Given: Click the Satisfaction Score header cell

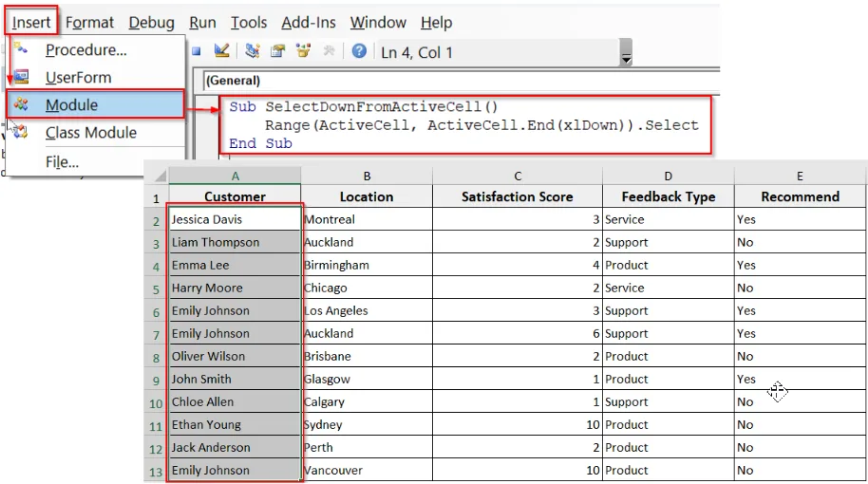Looking at the screenshot, I should (x=518, y=196).
